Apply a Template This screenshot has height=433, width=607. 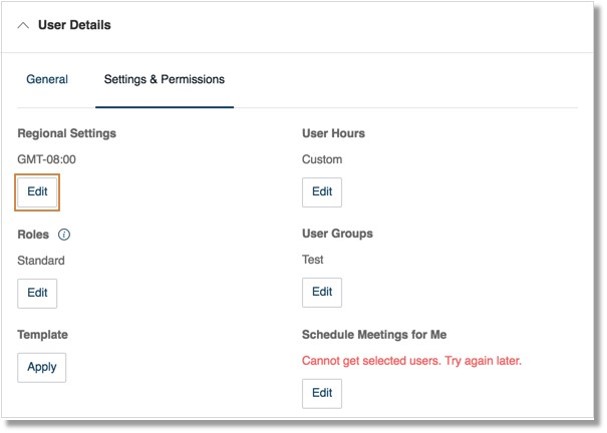[41, 367]
